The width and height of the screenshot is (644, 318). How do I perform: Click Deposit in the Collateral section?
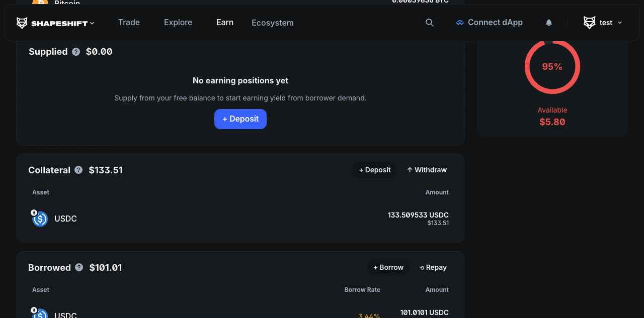375,170
